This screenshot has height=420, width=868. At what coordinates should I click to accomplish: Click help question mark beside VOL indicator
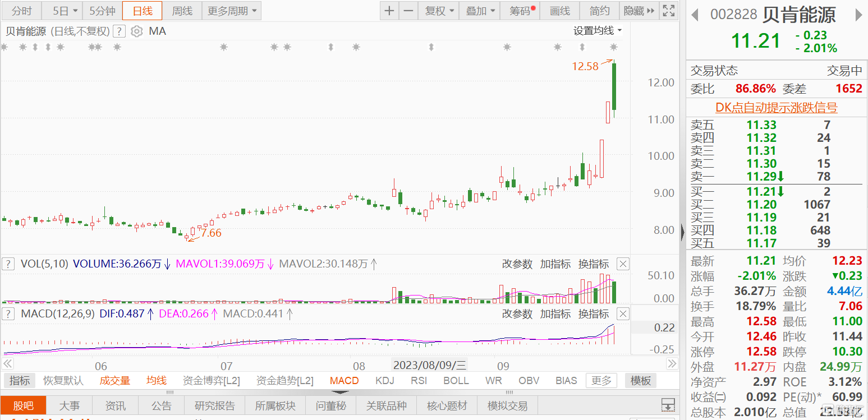pyautogui.click(x=8, y=264)
